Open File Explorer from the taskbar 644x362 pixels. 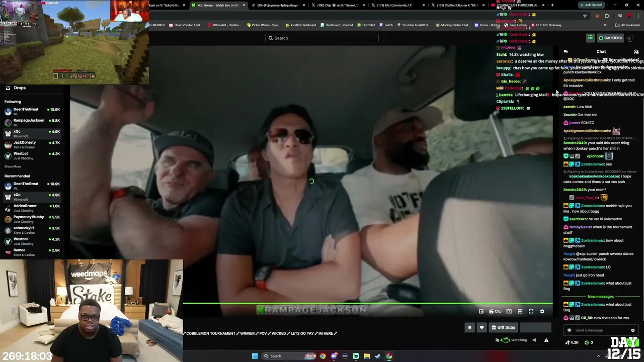pos(367,356)
